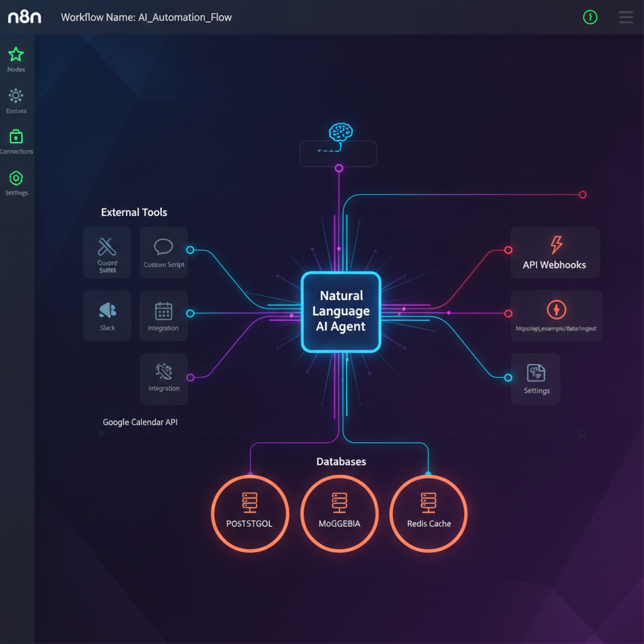644x644 pixels.
Task: Select the API Webhooks lightning node
Action: pyautogui.click(x=555, y=252)
